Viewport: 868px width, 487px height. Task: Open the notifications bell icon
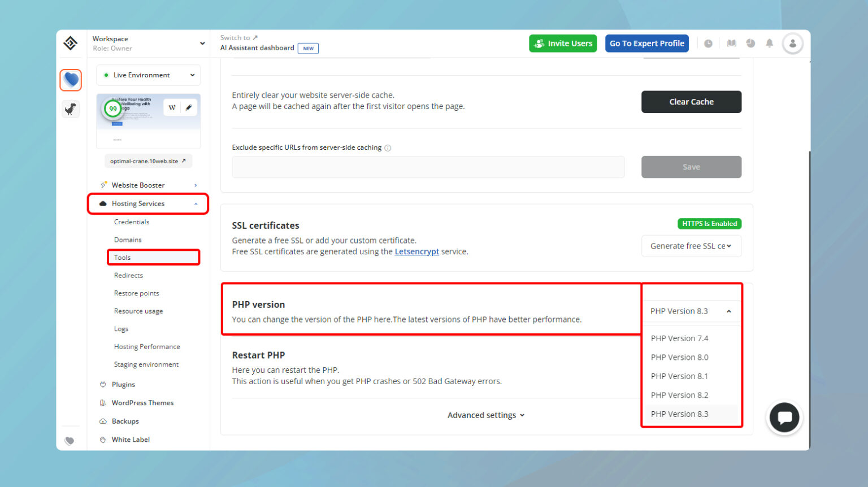pos(769,44)
